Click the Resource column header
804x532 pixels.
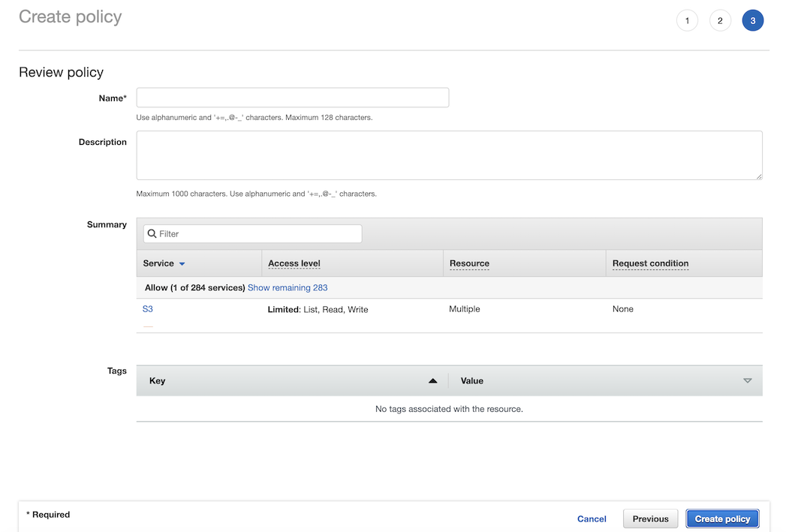(469, 263)
